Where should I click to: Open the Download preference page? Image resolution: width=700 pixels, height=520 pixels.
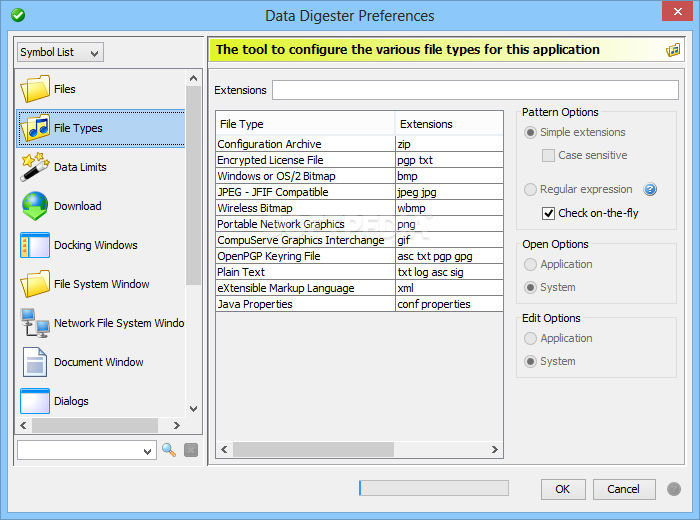pos(101,206)
